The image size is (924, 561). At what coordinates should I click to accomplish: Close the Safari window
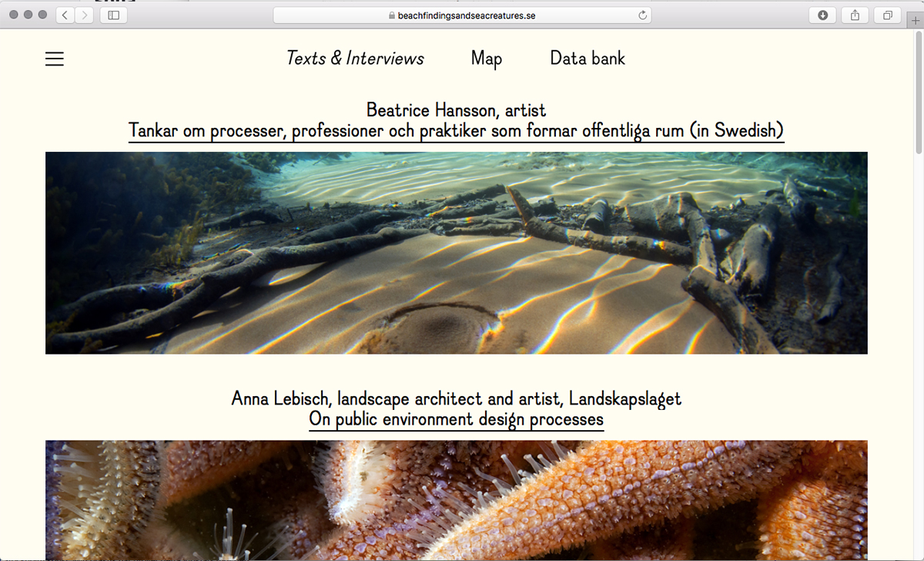13,15
